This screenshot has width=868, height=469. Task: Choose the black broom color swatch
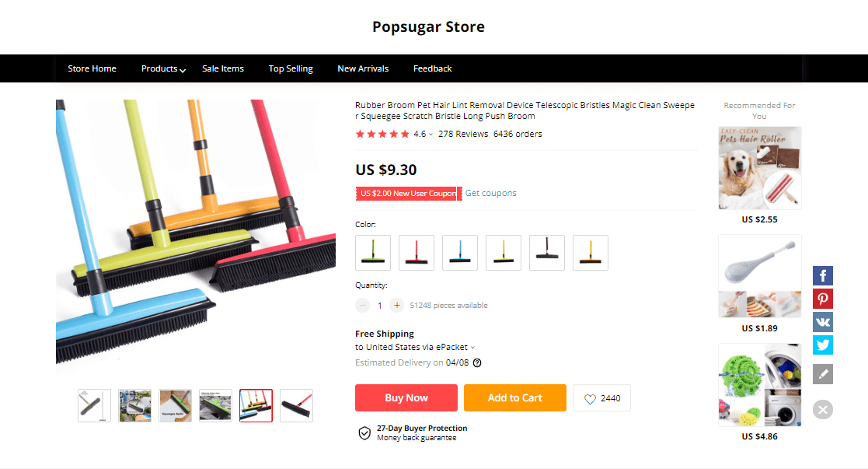(547, 253)
